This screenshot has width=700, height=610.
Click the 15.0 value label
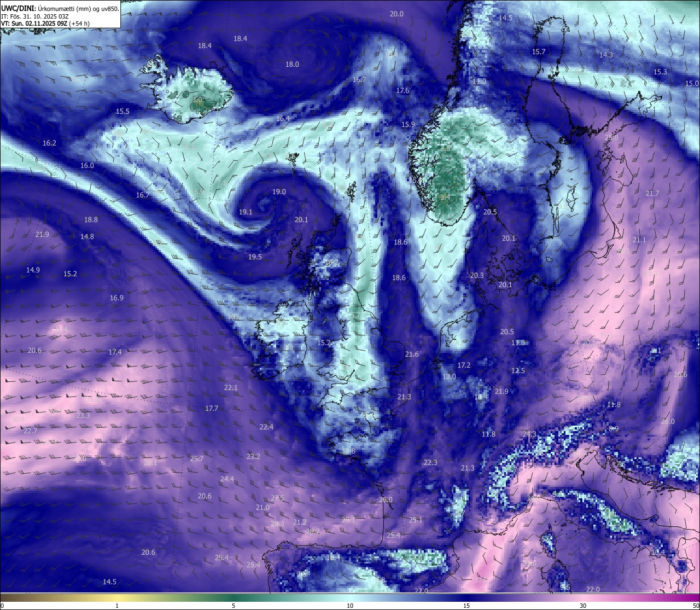point(692,83)
